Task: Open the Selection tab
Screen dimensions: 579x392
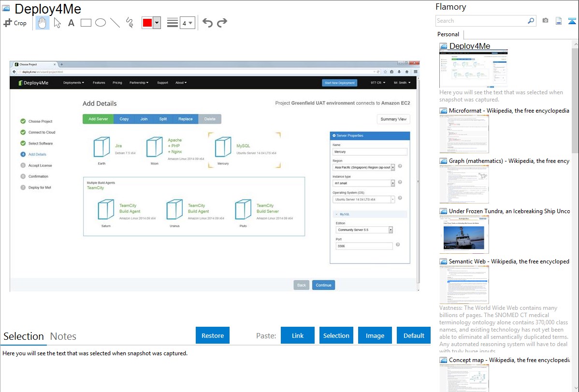Action: tap(24, 336)
